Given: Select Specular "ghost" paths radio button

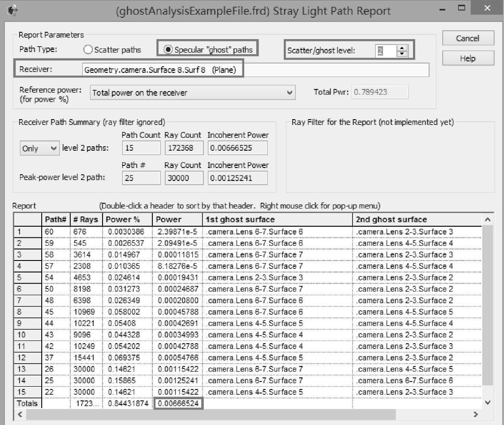Looking at the screenshot, I should coord(168,50).
